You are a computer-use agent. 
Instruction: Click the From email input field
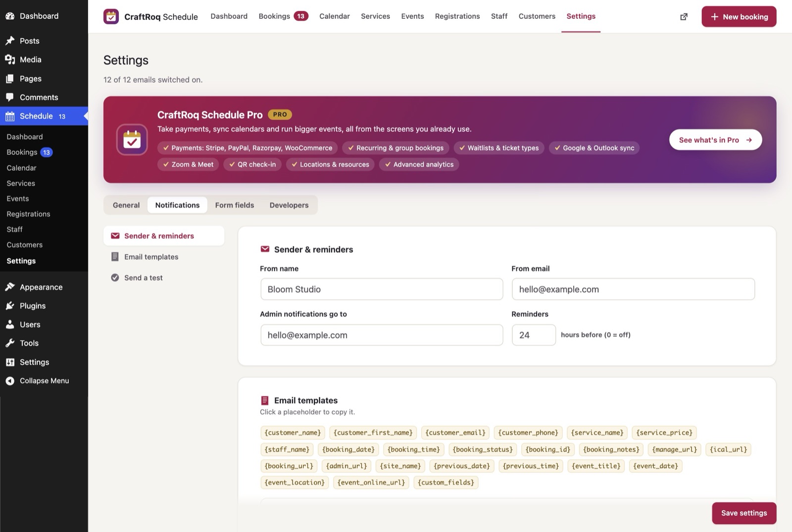click(633, 289)
